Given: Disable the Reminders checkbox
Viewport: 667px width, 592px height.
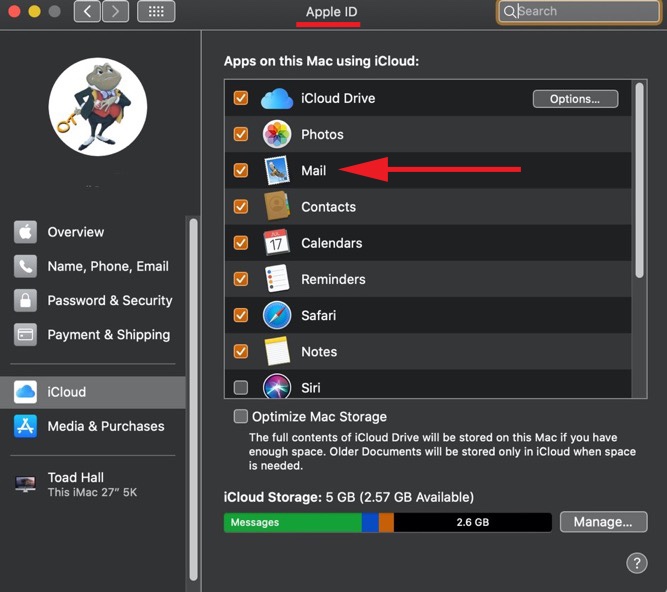Looking at the screenshot, I should point(241,279).
